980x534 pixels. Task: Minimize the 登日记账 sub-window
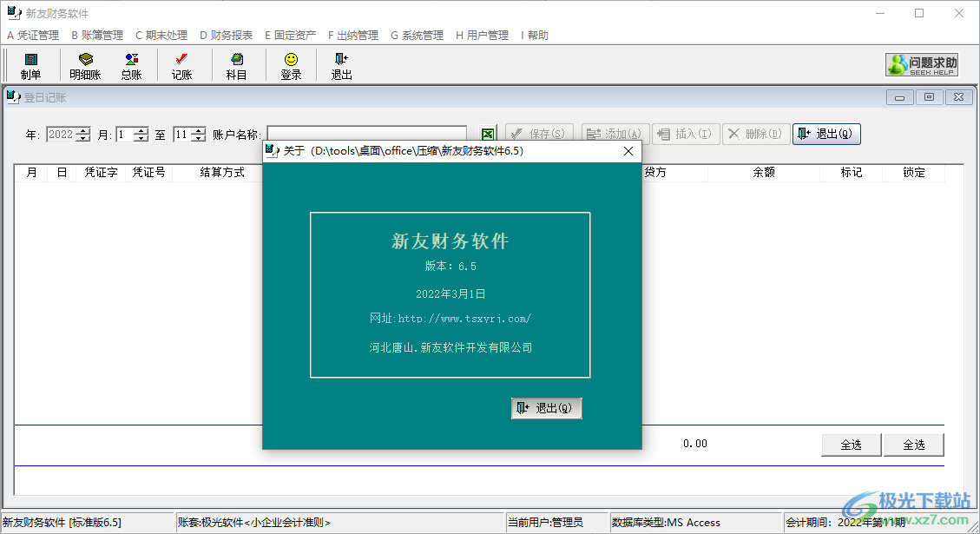[899, 97]
